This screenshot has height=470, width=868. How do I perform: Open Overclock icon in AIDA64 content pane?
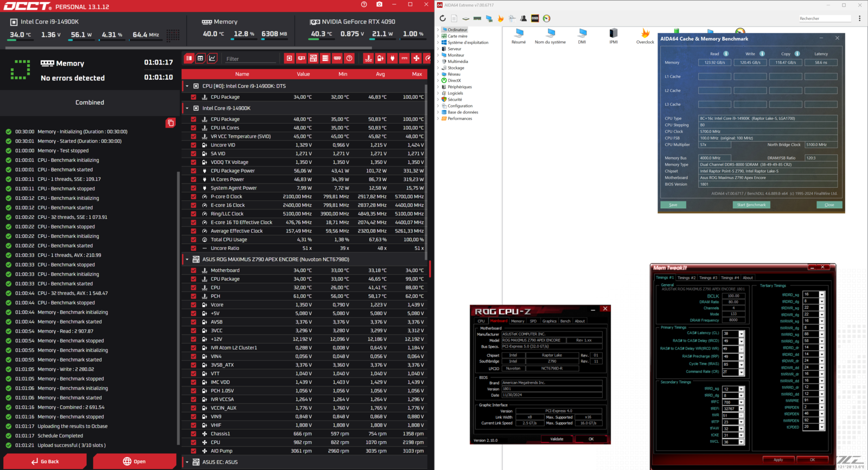[645, 36]
